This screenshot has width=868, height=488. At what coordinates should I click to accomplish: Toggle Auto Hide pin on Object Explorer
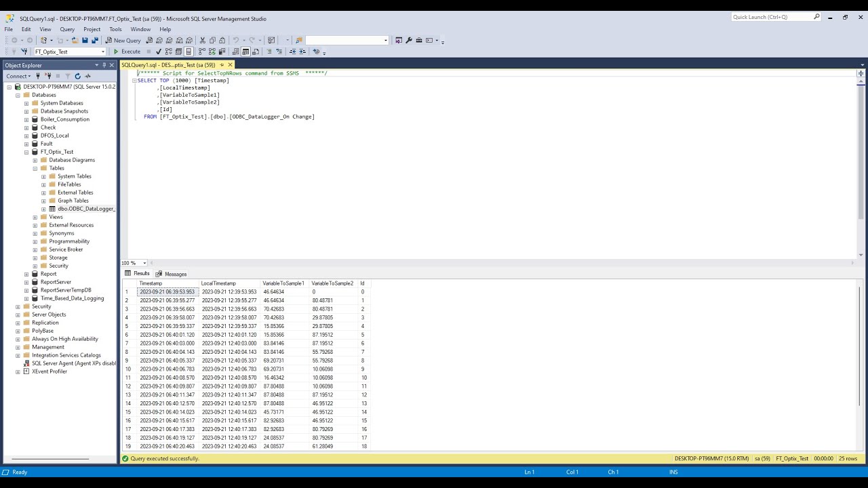[x=104, y=65]
